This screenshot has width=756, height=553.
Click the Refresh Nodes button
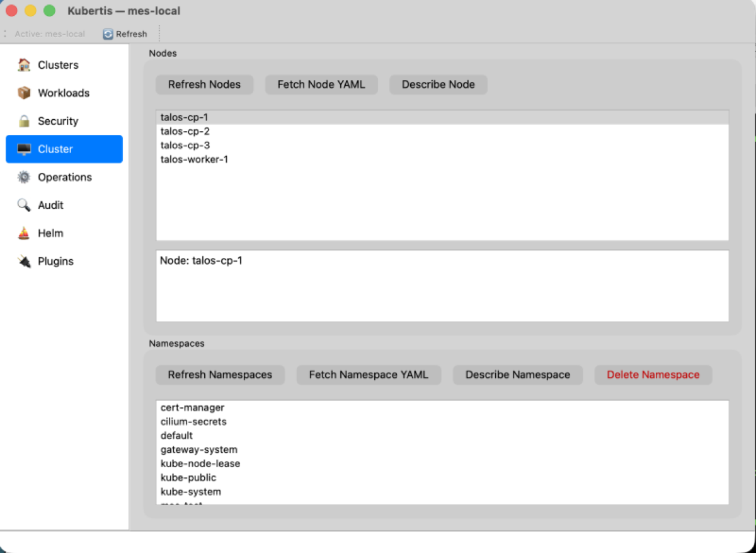pyautogui.click(x=204, y=84)
